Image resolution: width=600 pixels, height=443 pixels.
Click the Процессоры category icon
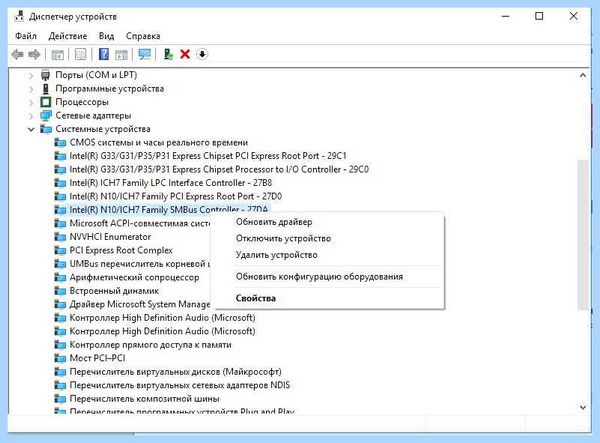pyautogui.click(x=46, y=102)
